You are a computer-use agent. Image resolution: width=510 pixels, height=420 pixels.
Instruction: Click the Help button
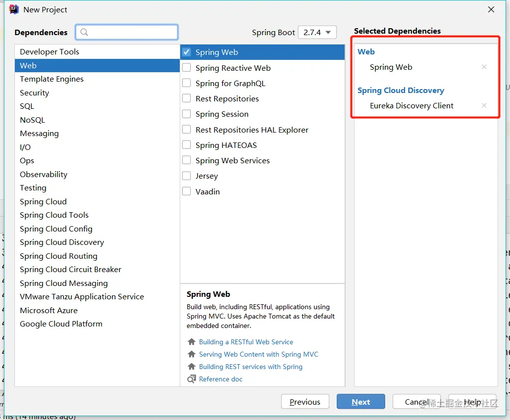coord(472,402)
